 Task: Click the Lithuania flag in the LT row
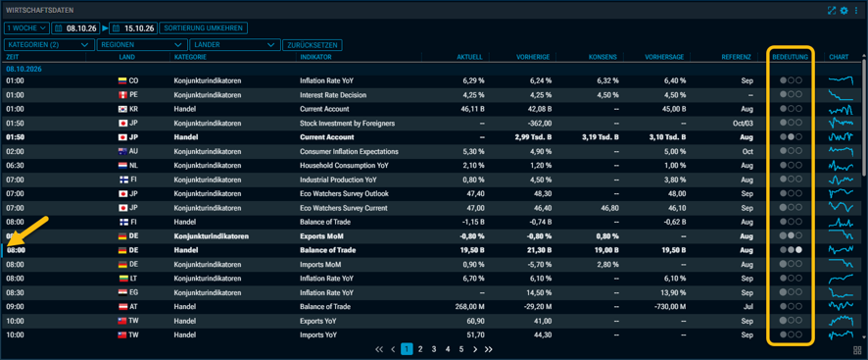pyautogui.click(x=122, y=278)
